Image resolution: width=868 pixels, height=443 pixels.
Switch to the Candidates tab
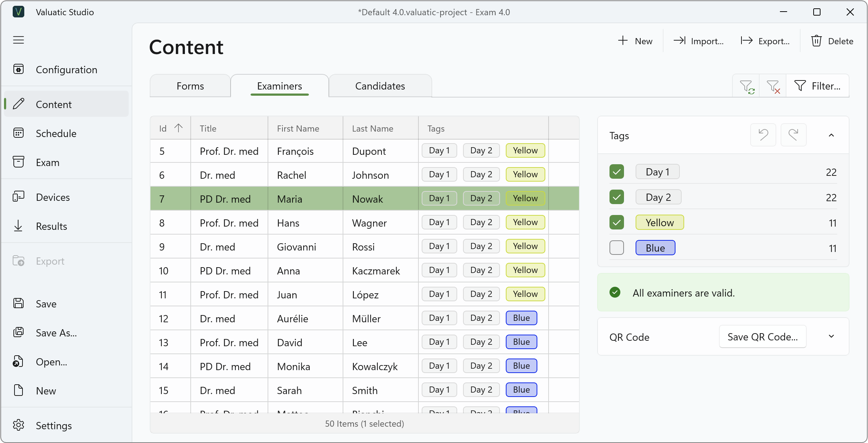point(380,86)
